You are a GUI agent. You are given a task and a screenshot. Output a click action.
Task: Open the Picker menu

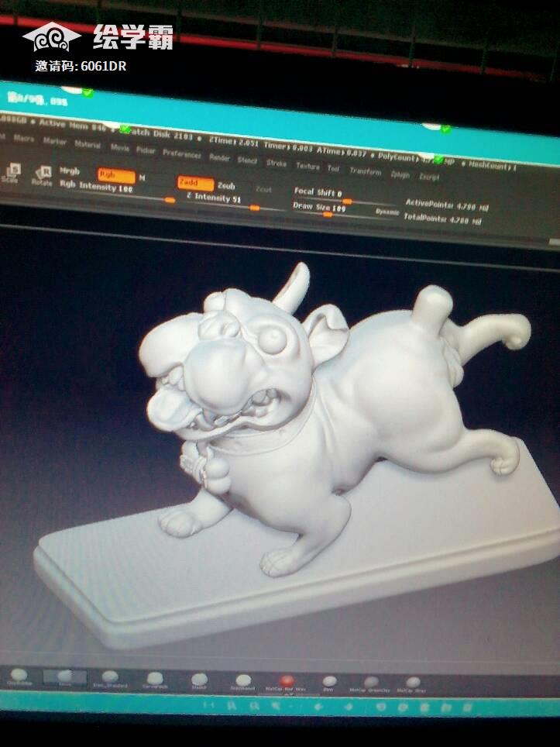[146, 150]
